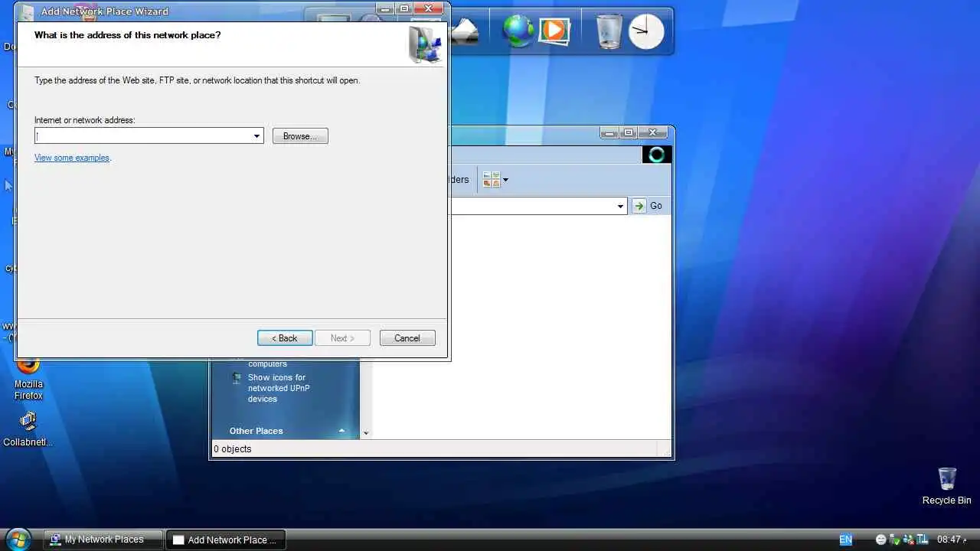Switch to My Network Places taskbar button
This screenshot has width=980, height=551.
coord(103,540)
